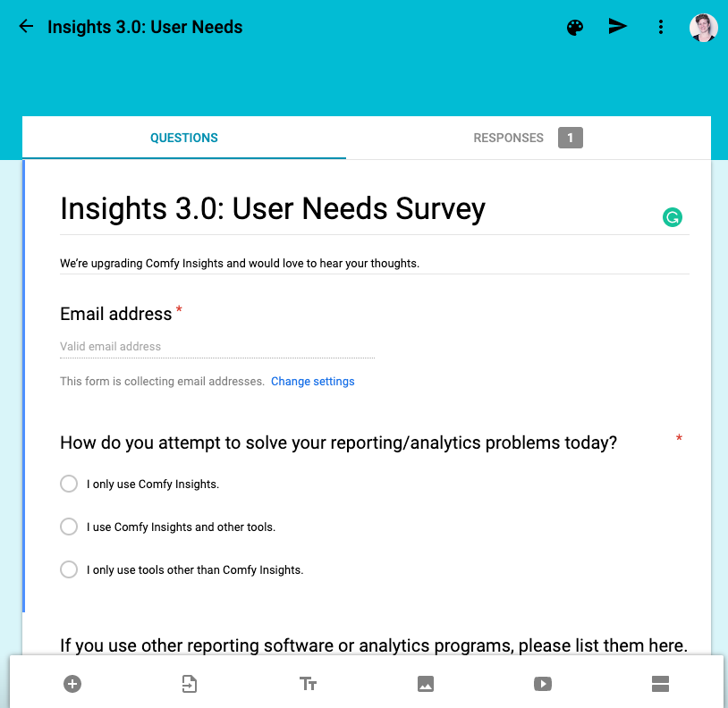This screenshot has height=708, width=728.
Task: Add a title and description block
Action: coord(308,684)
